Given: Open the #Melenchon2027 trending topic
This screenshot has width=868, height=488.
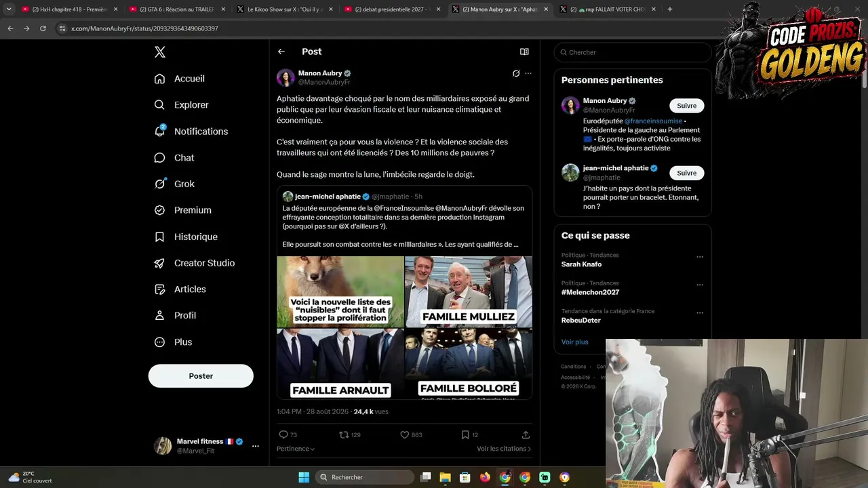Looking at the screenshot, I should (x=591, y=292).
